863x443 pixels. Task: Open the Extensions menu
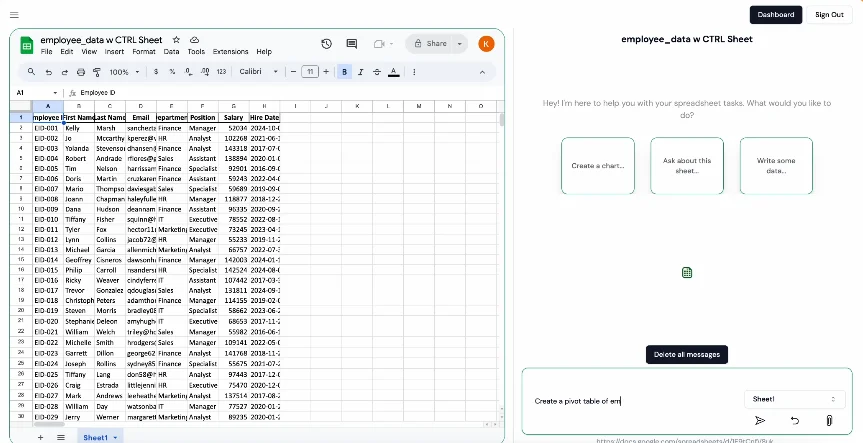click(x=230, y=51)
